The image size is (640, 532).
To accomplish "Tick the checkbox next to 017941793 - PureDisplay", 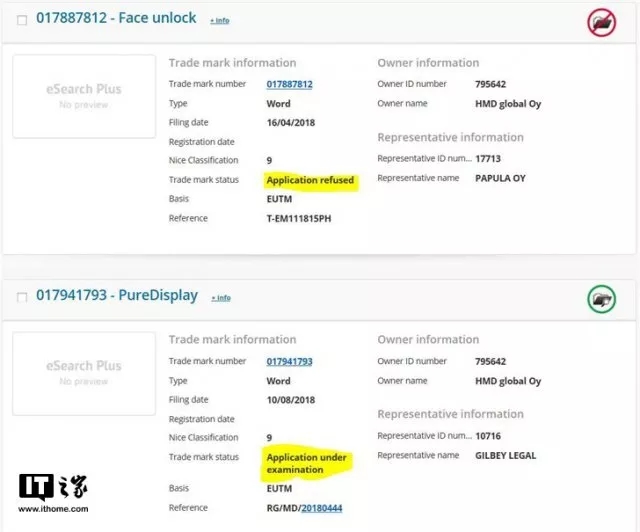I will click(22, 297).
